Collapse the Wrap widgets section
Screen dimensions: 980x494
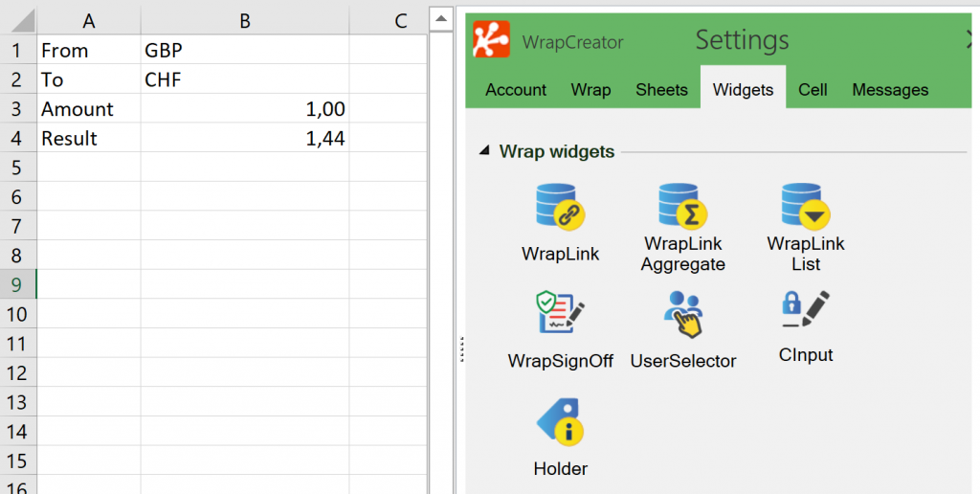(x=483, y=150)
